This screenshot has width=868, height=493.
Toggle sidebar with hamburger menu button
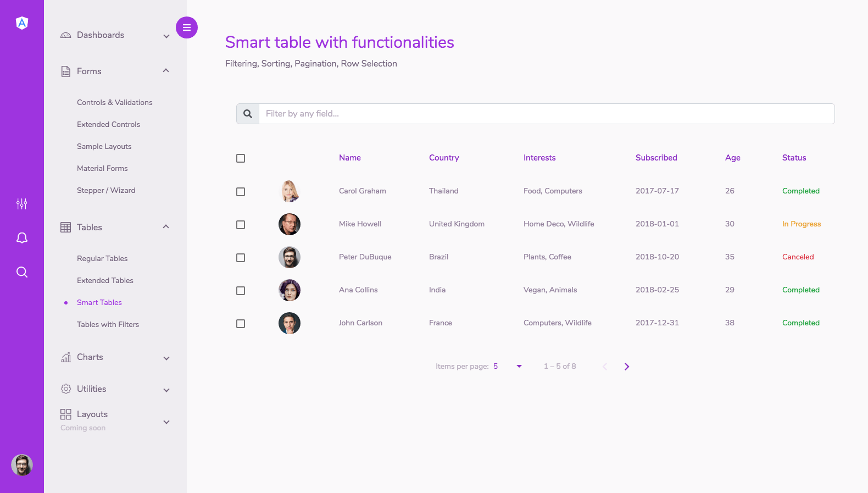187,27
